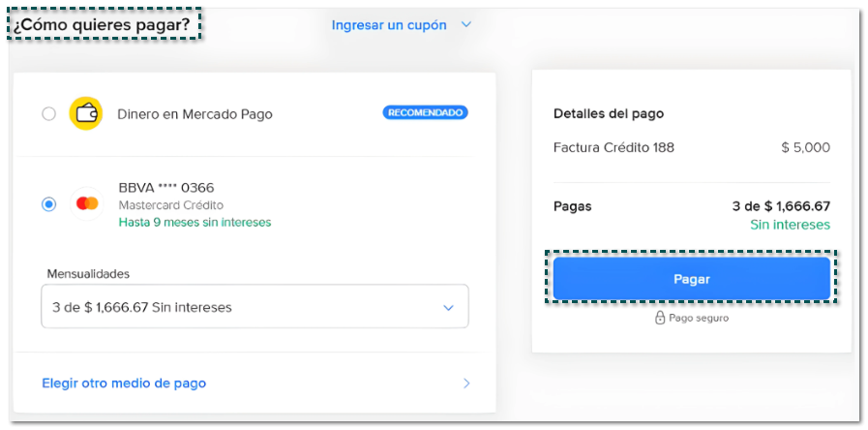The image size is (868, 430).
Task: Click the Factura Crédito 188 item
Action: click(x=614, y=148)
